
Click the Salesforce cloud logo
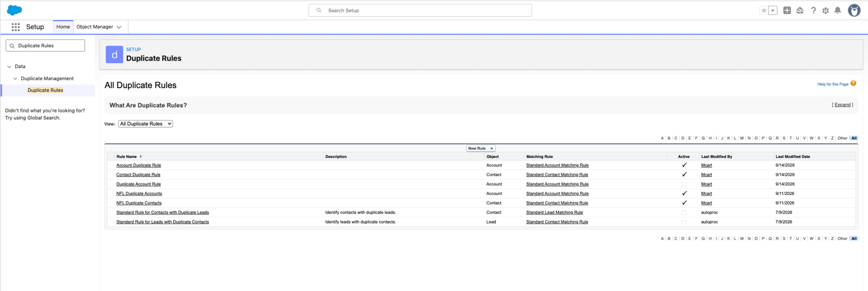14,10
